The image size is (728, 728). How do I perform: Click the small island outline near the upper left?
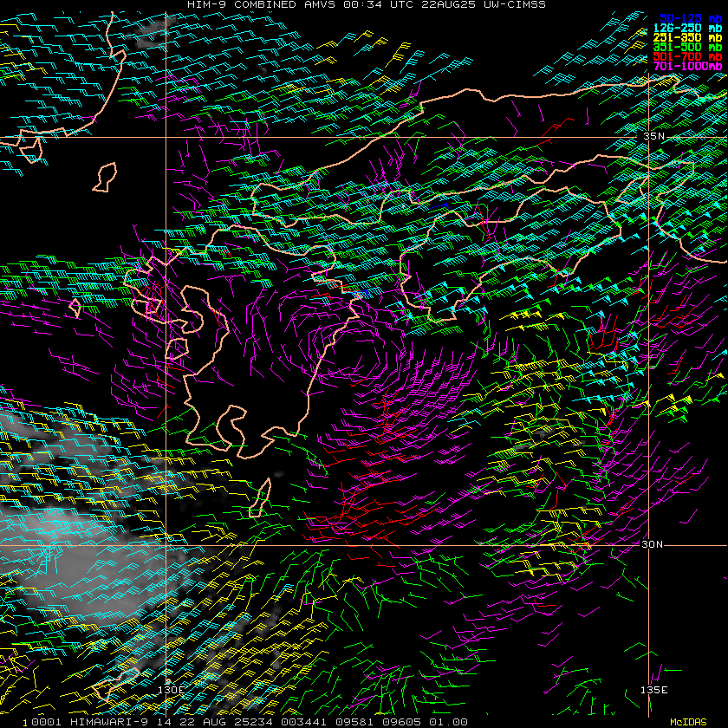click(x=105, y=178)
